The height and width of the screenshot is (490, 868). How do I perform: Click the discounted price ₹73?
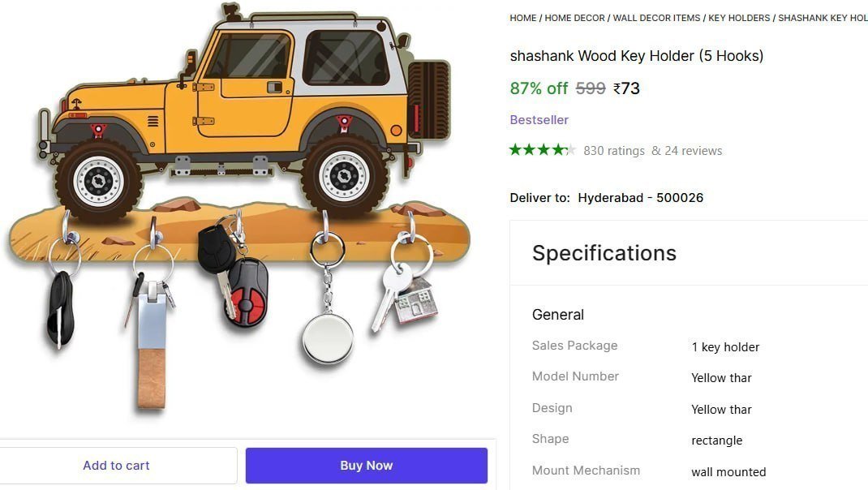[626, 88]
